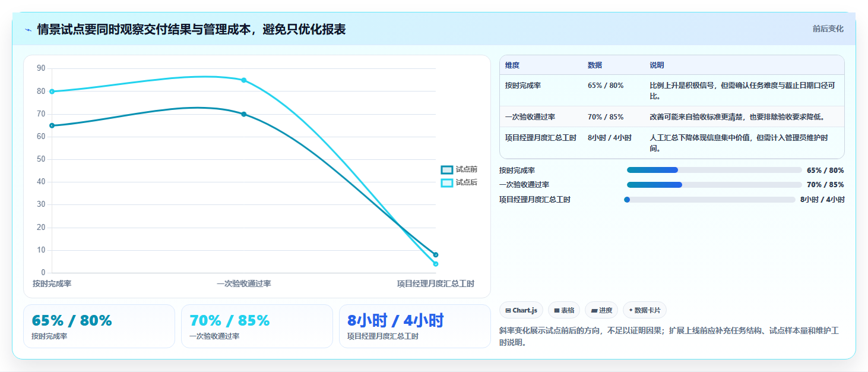Click the large 70% / 85% card value

(230, 321)
